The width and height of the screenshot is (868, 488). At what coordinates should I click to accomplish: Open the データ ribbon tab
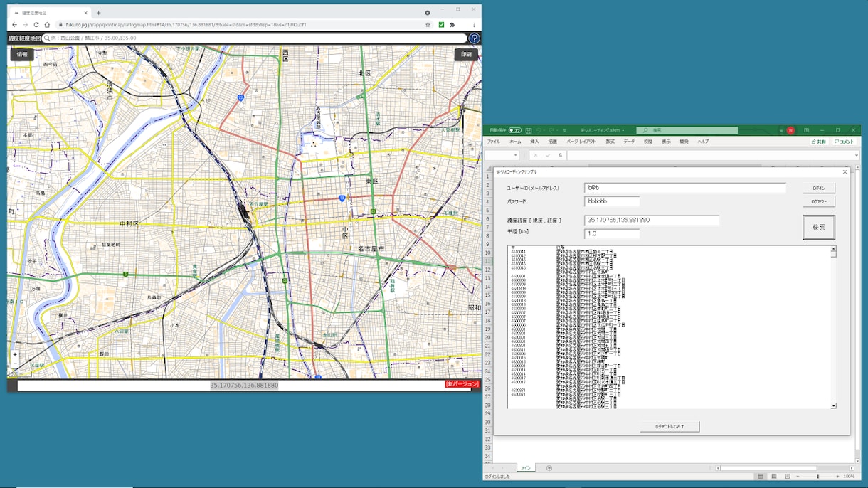pos(629,142)
